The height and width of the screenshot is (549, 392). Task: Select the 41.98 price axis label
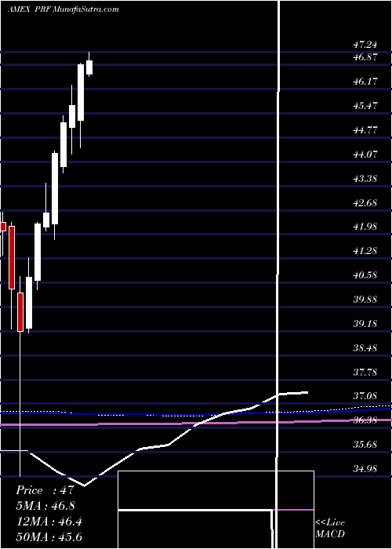click(365, 227)
